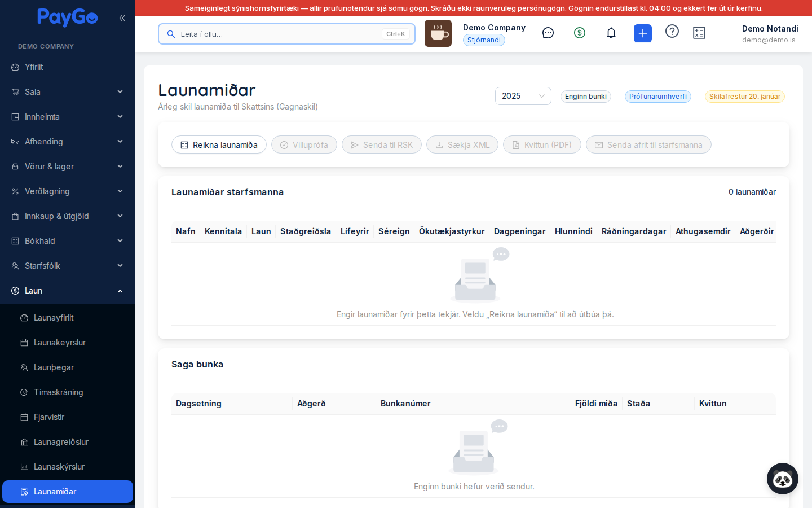Click the blue plus create button
This screenshot has width=812, height=508.
(643, 33)
